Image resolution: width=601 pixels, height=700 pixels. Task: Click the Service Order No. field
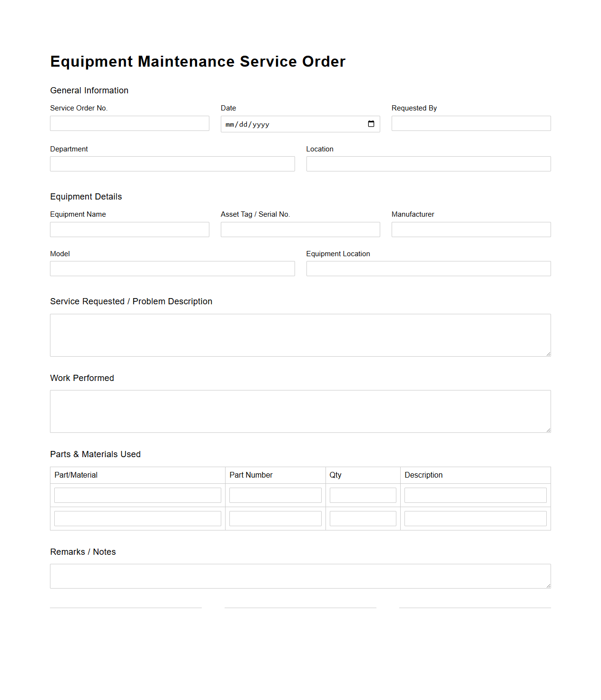tap(129, 123)
